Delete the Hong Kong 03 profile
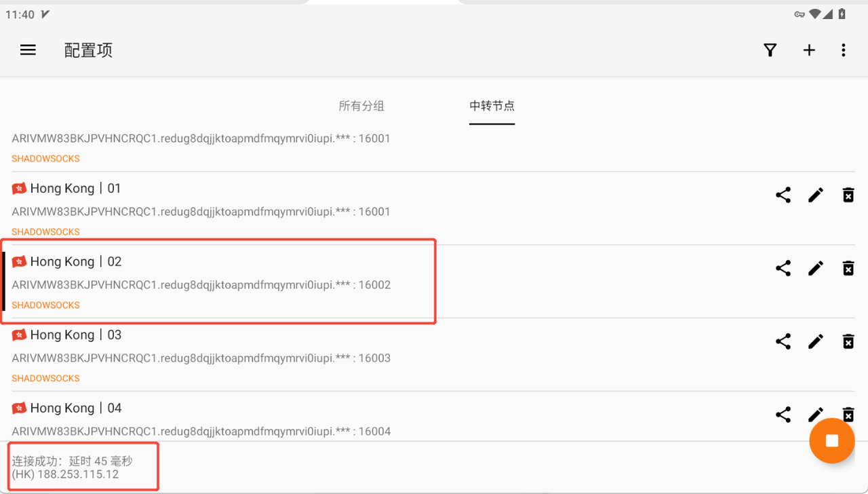 [848, 341]
